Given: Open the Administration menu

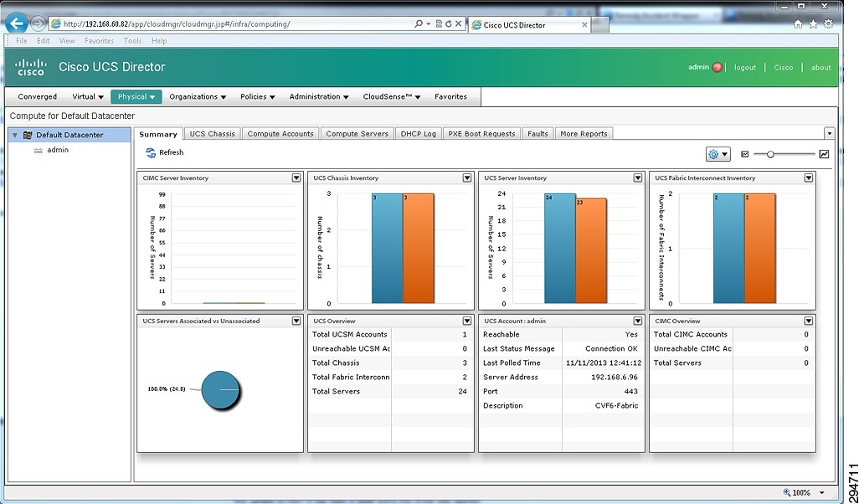Looking at the screenshot, I should pos(319,96).
